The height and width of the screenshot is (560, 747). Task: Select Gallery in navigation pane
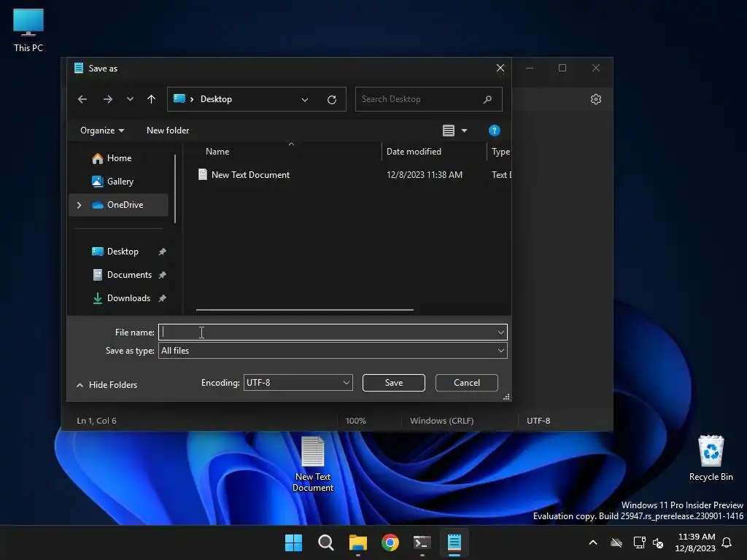[x=119, y=182]
